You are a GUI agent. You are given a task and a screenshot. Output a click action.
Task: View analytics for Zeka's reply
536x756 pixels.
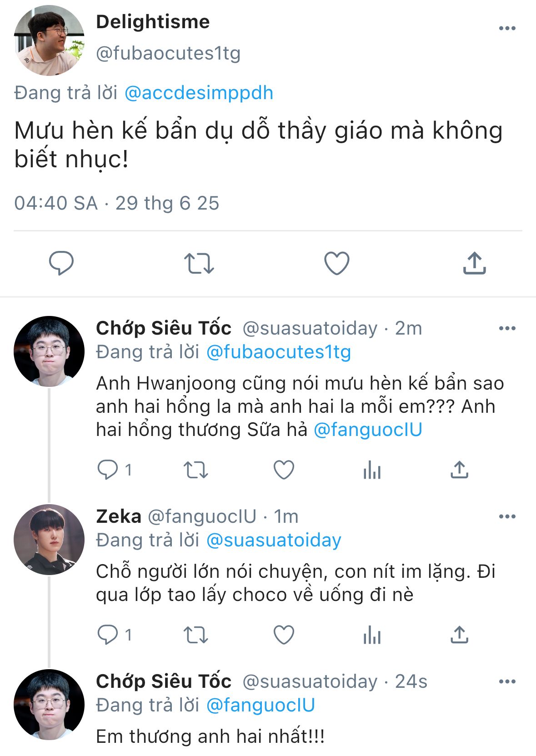[x=372, y=635]
